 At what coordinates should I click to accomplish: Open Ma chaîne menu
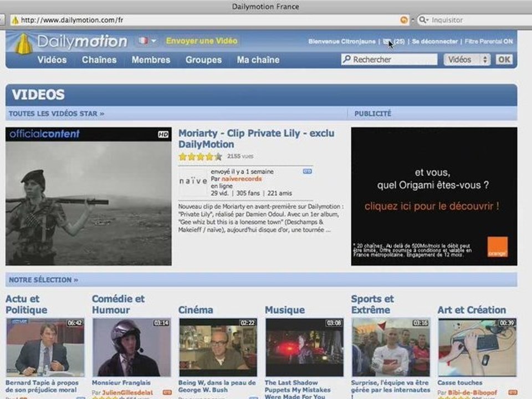258,60
